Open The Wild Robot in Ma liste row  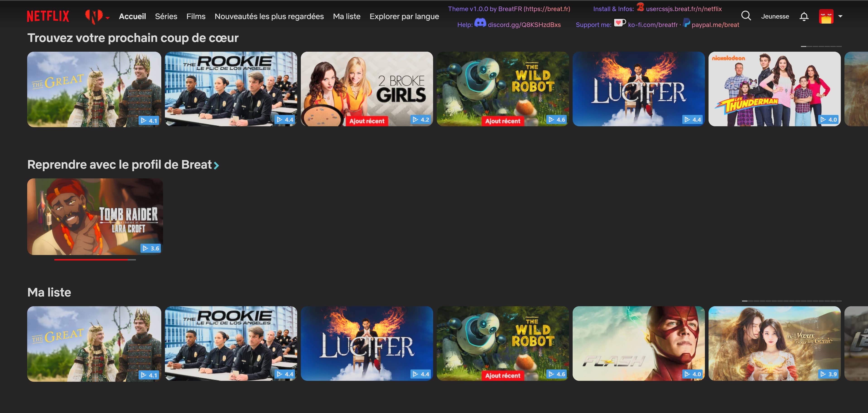[503, 344]
